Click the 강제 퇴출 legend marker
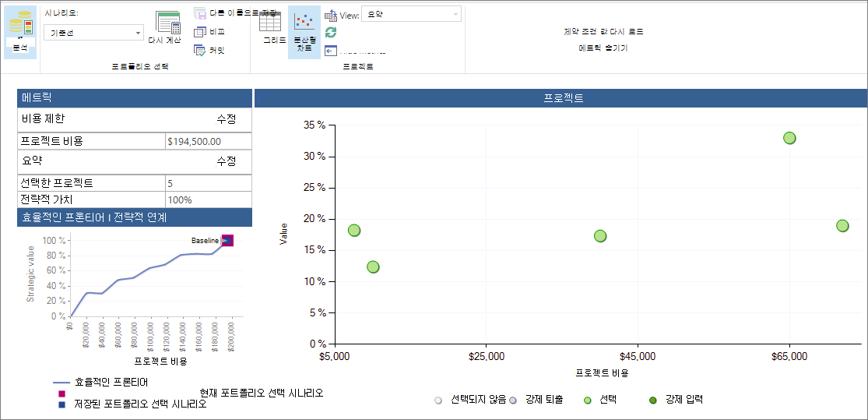The height and width of the screenshot is (420, 868). click(512, 400)
